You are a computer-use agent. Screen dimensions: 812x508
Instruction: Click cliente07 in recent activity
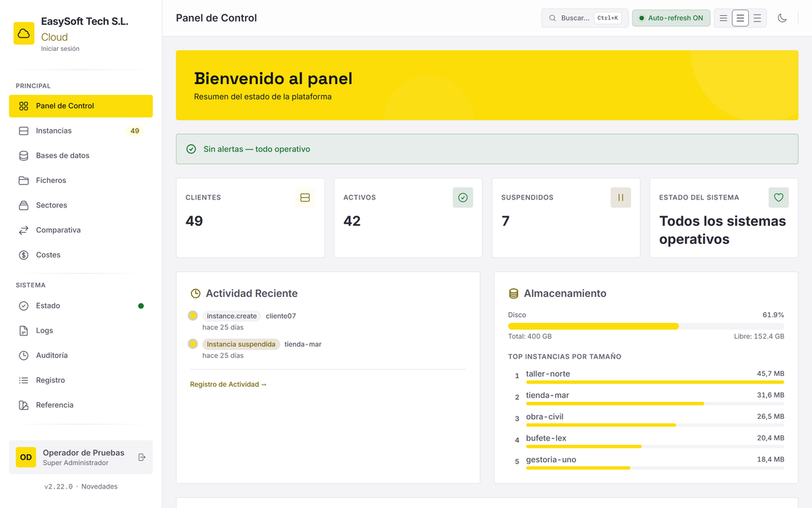tap(281, 316)
